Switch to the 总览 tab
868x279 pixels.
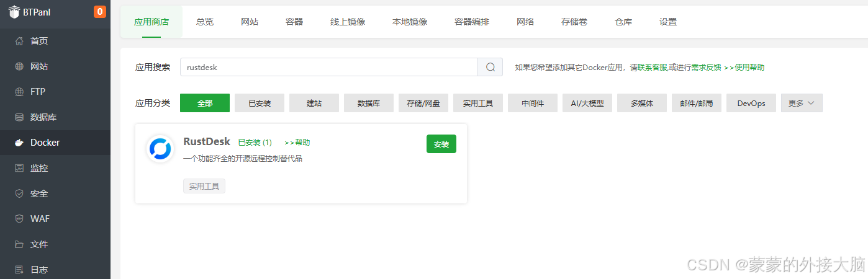205,22
